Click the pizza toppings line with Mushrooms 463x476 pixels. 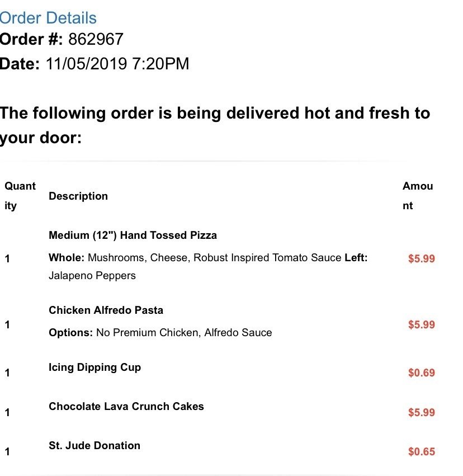click(208, 258)
